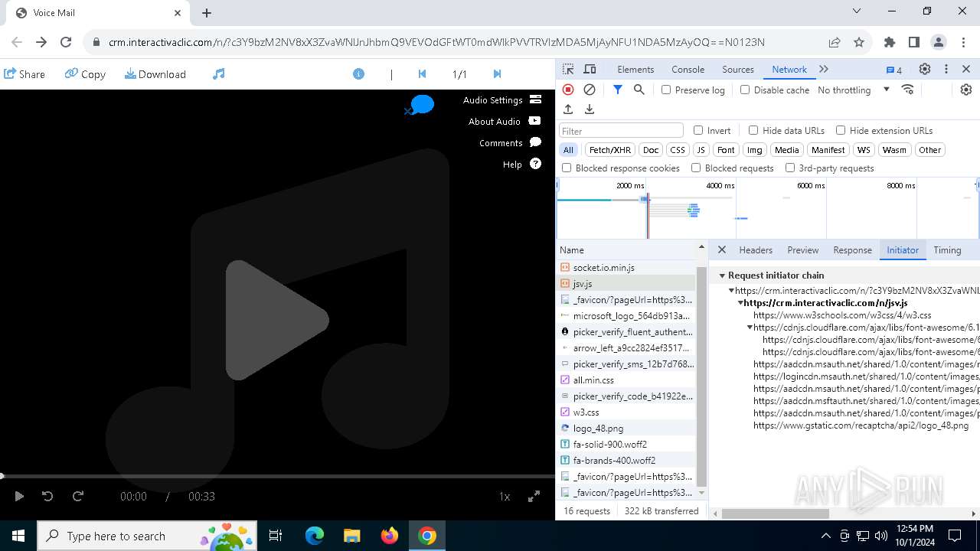
Task: Close the request details pane
Action: pos(722,250)
